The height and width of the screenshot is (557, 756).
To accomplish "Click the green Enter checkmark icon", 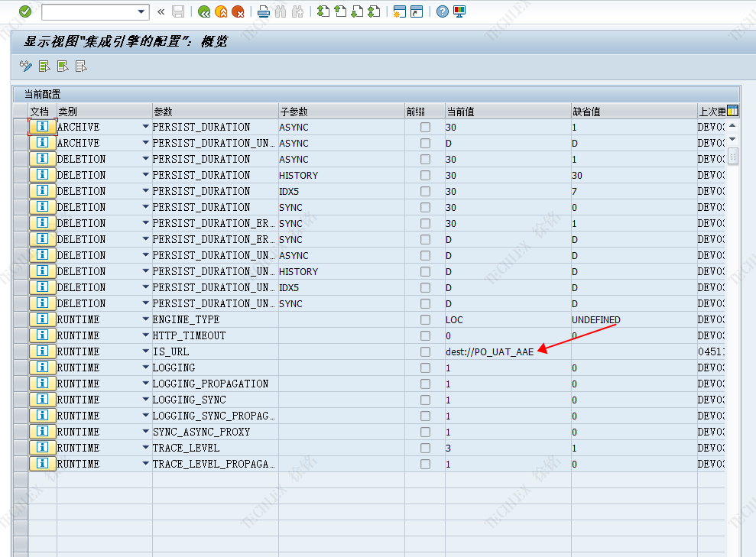I will [x=25, y=11].
